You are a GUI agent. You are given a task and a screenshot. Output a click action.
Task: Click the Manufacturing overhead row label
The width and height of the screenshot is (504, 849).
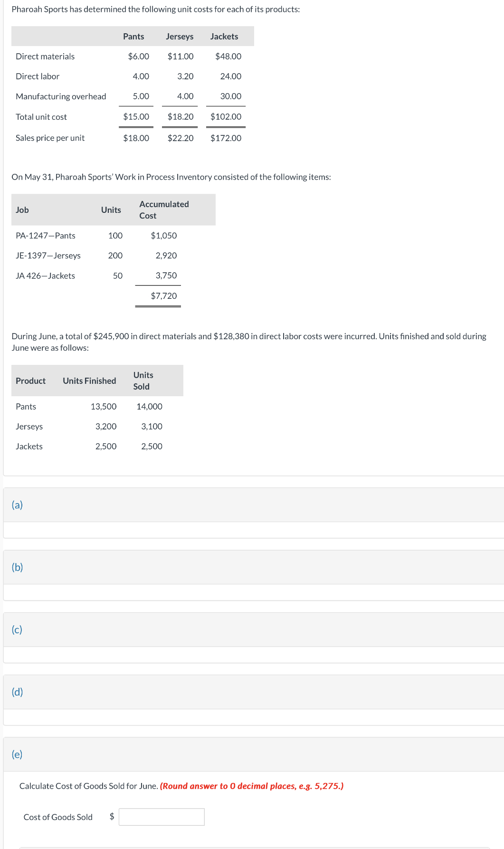coord(61,96)
